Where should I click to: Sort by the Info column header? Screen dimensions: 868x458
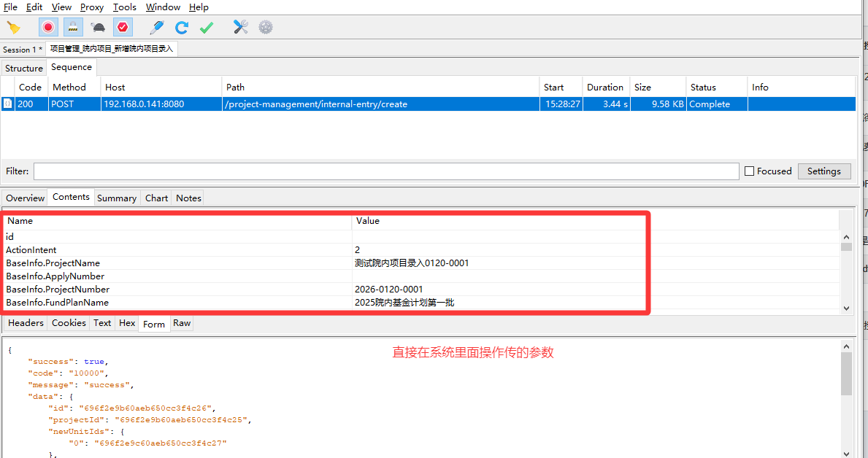pos(802,88)
